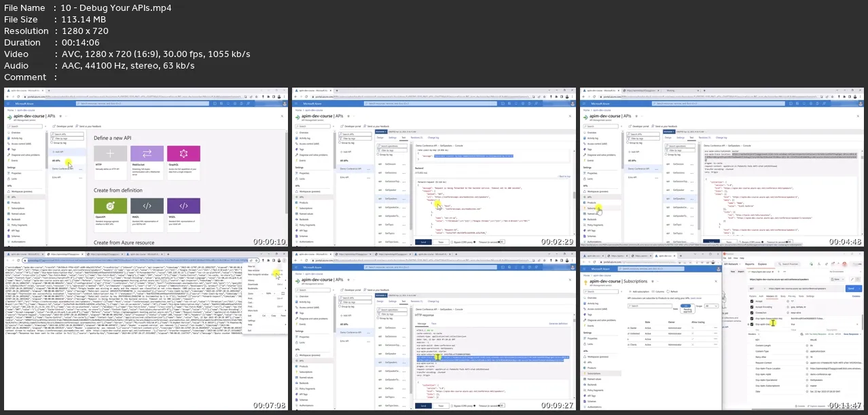Open the HTTP API tile in first thumbnail

[111, 163]
